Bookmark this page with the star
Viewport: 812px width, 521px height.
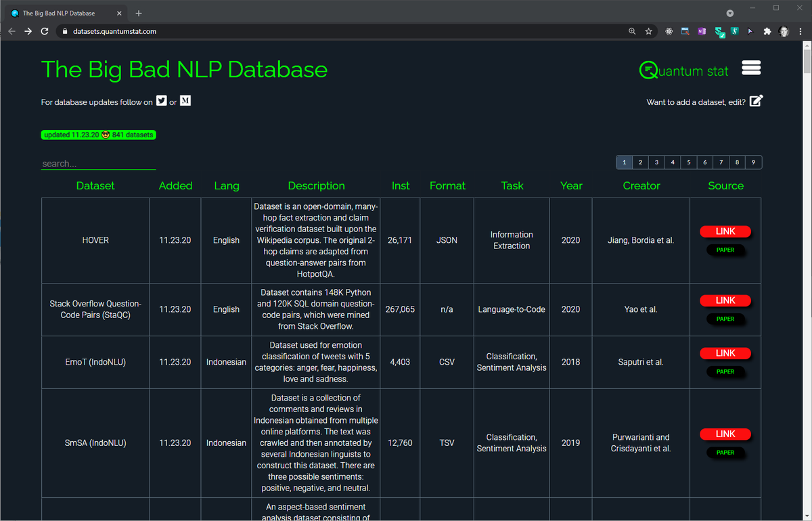pos(648,31)
